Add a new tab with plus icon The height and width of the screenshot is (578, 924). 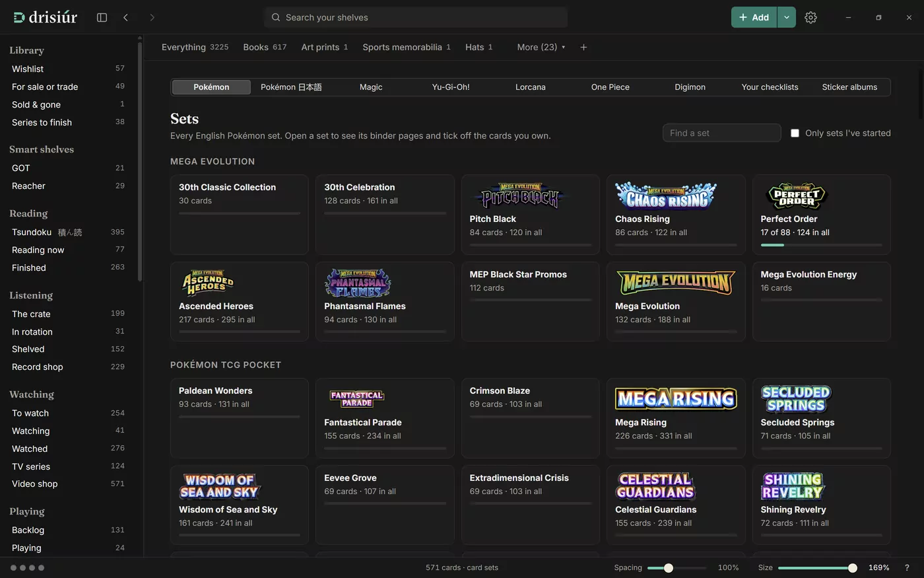[583, 47]
